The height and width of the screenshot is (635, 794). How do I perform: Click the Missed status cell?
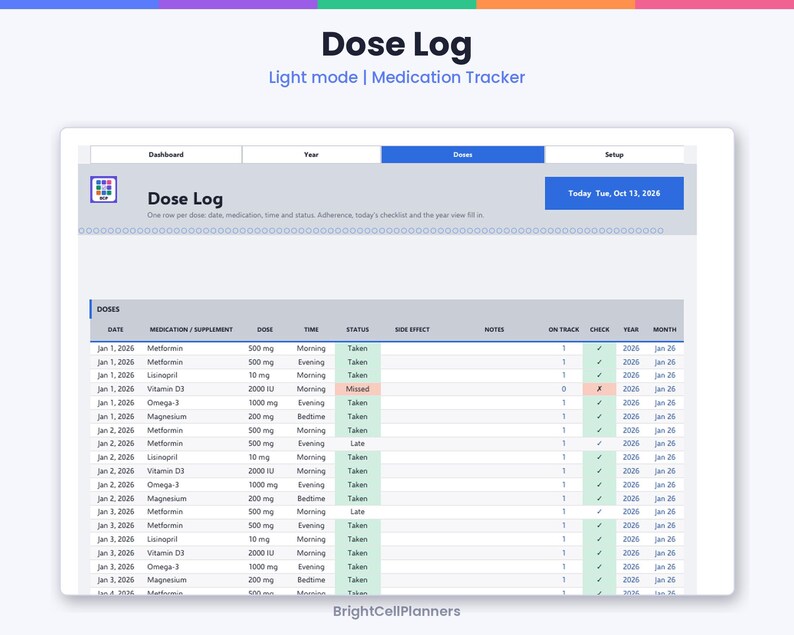tap(358, 389)
